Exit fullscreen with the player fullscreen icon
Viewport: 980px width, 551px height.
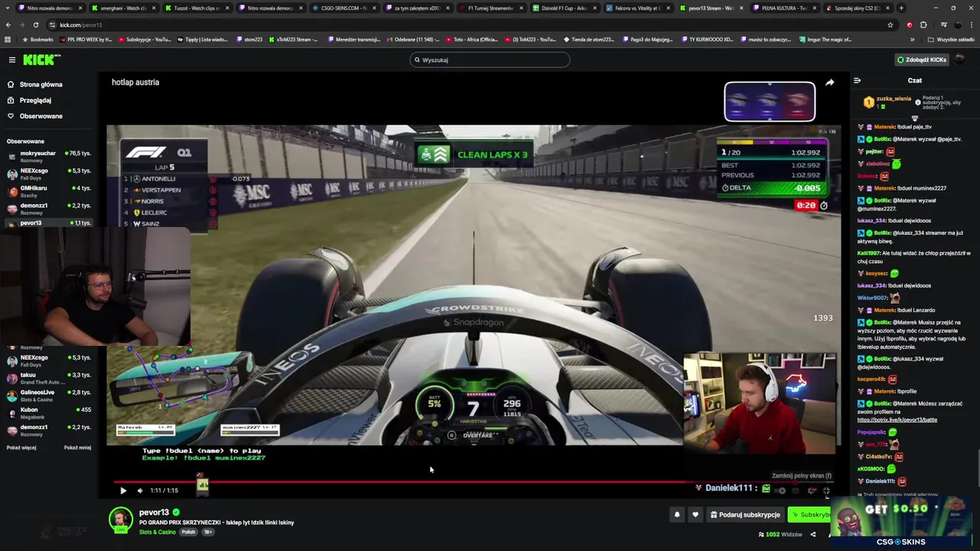pyautogui.click(x=826, y=491)
